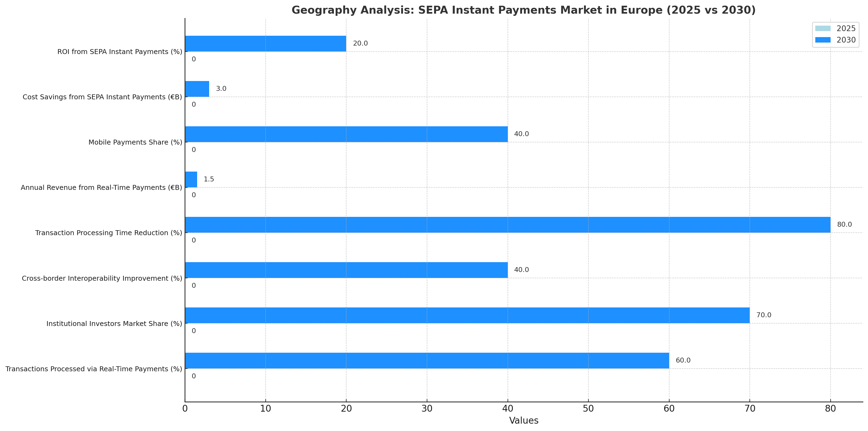Click the ROI from SEPA Instant Payments label
868x431 pixels.
(x=120, y=52)
